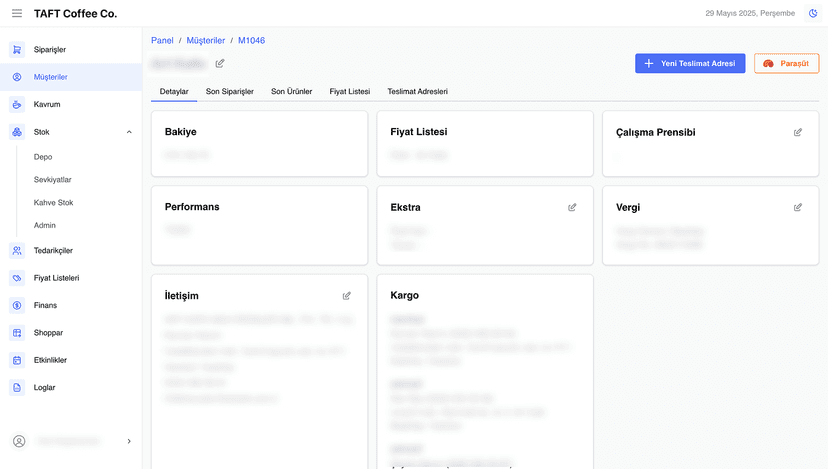Open Tedarikçiler in the sidebar
Image resolution: width=828 pixels, height=469 pixels.
[x=71, y=250]
